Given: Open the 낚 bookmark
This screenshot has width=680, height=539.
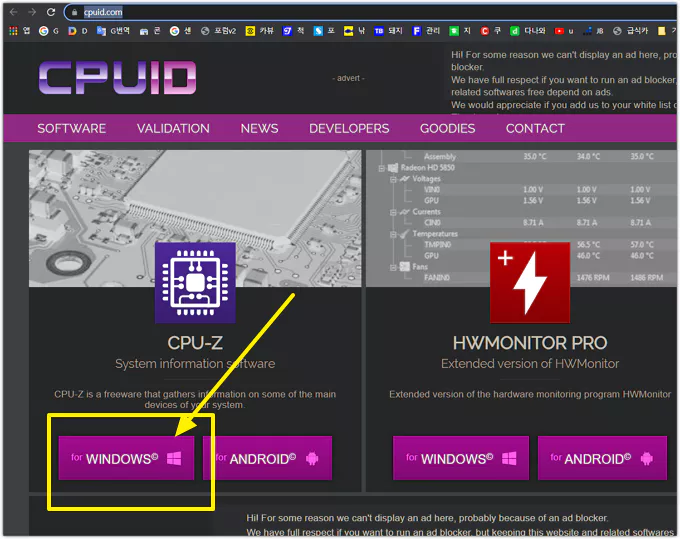Looking at the screenshot, I should coord(354,31).
